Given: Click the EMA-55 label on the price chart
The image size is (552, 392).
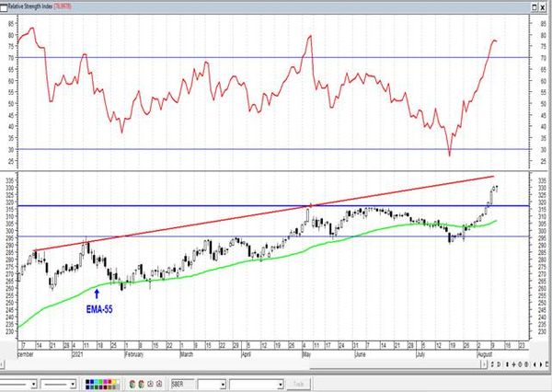Looking at the screenshot, I should tap(99, 309).
